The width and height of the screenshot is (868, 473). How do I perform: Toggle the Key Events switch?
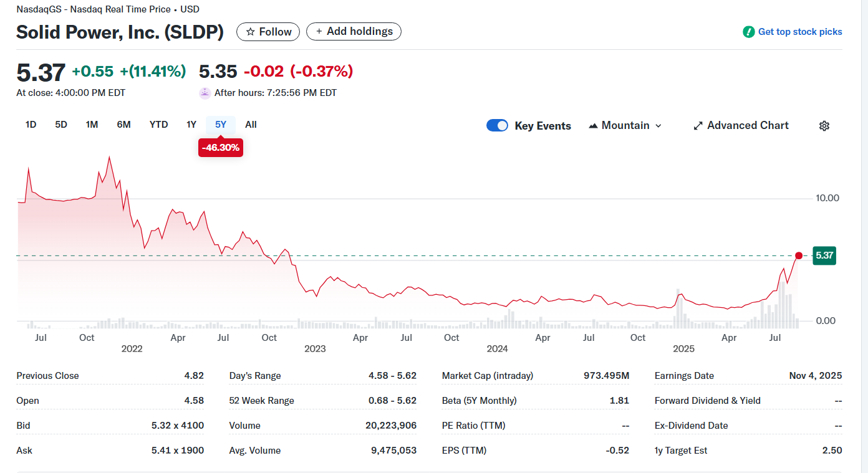(497, 125)
